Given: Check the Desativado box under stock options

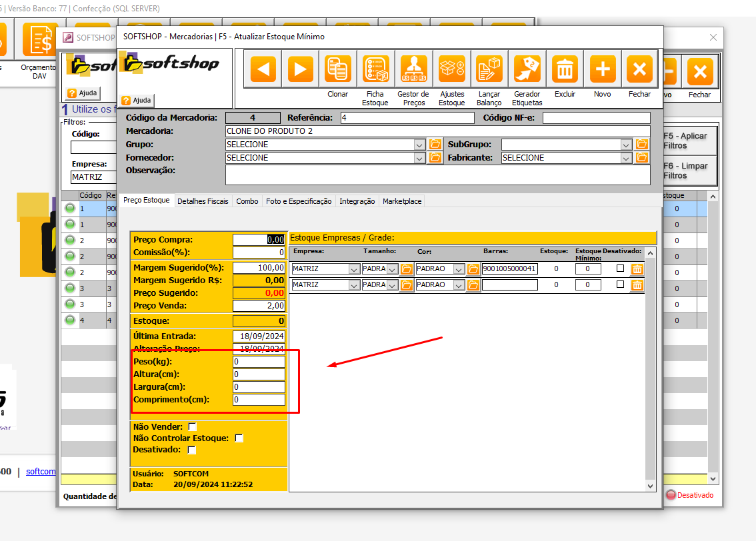Looking at the screenshot, I should (192, 450).
